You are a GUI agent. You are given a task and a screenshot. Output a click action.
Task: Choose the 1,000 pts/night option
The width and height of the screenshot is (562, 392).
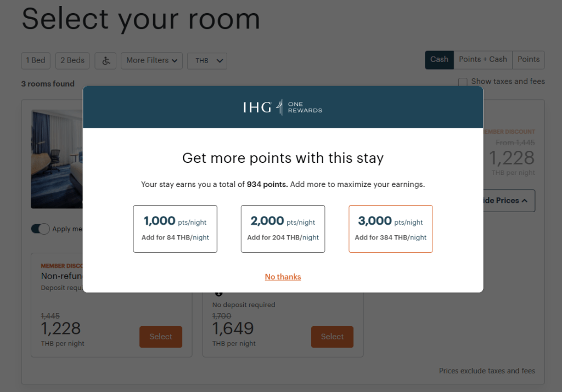(175, 229)
